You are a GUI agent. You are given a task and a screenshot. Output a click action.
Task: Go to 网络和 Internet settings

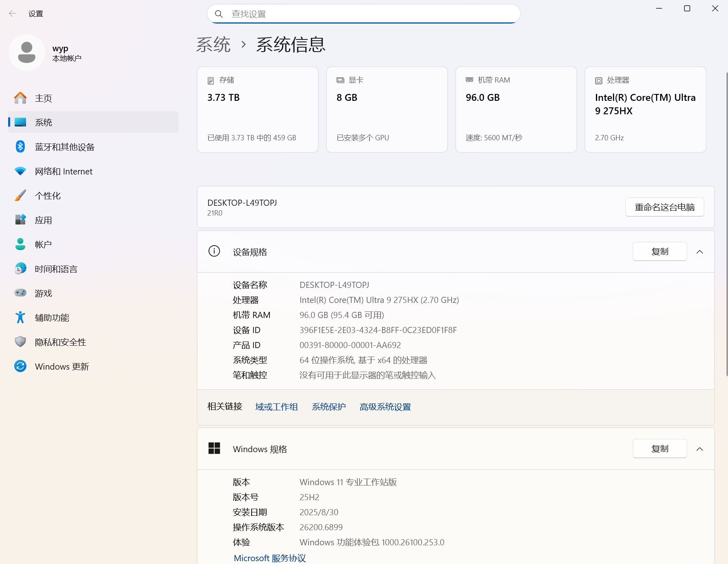click(x=93, y=171)
